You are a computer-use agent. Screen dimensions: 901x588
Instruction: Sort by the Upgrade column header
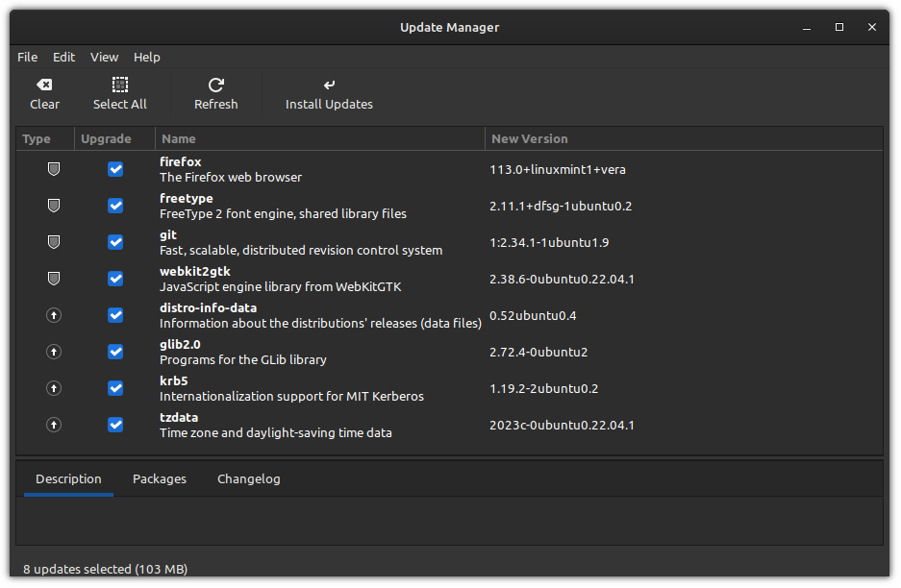114,139
